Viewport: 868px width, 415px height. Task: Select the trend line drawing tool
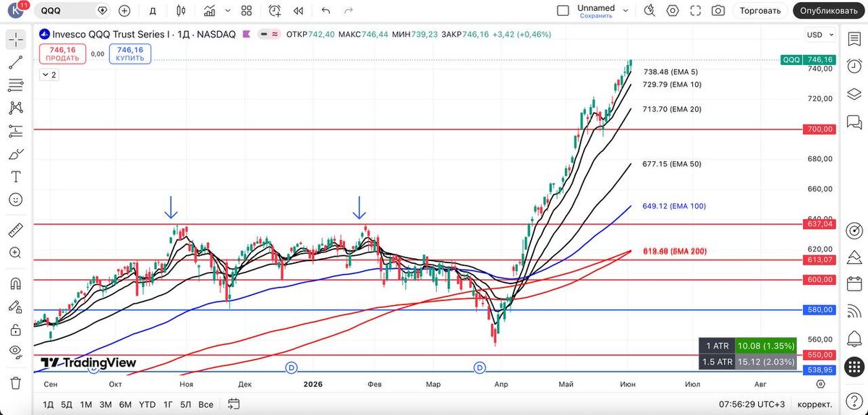coord(16,63)
